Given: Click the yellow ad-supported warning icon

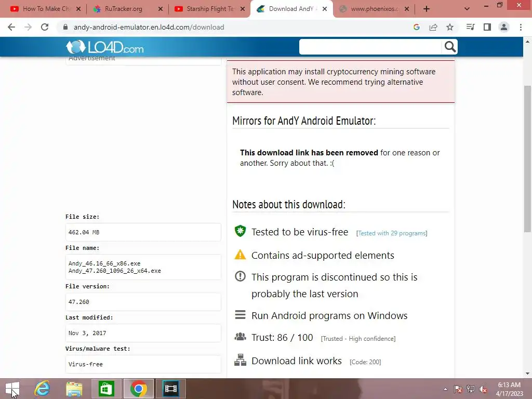Looking at the screenshot, I should [x=240, y=255].
